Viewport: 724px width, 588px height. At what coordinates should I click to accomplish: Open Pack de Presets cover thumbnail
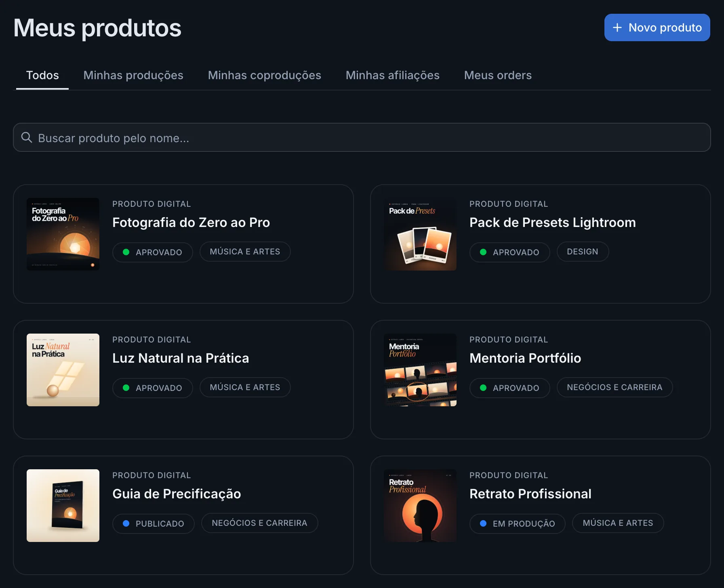pos(420,234)
